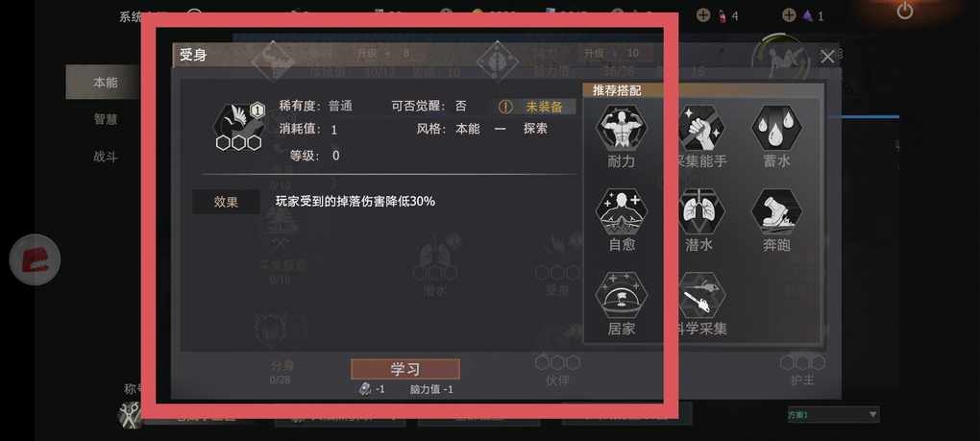Click the 学习 learn button
Screen dimensions: 980x441
click(x=405, y=369)
